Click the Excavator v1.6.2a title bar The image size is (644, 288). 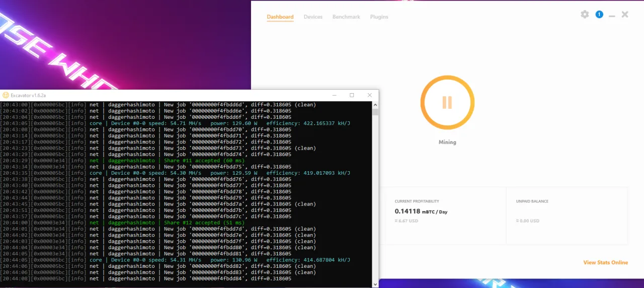[176, 95]
